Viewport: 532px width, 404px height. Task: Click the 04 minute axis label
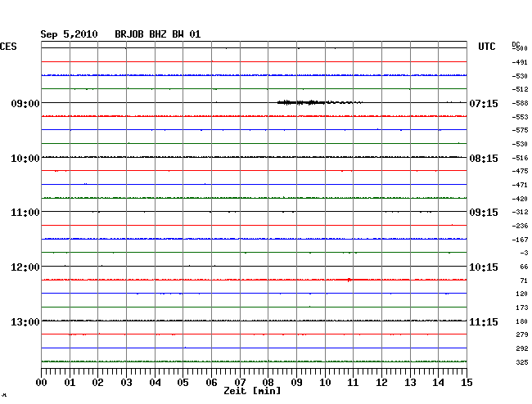(x=155, y=383)
